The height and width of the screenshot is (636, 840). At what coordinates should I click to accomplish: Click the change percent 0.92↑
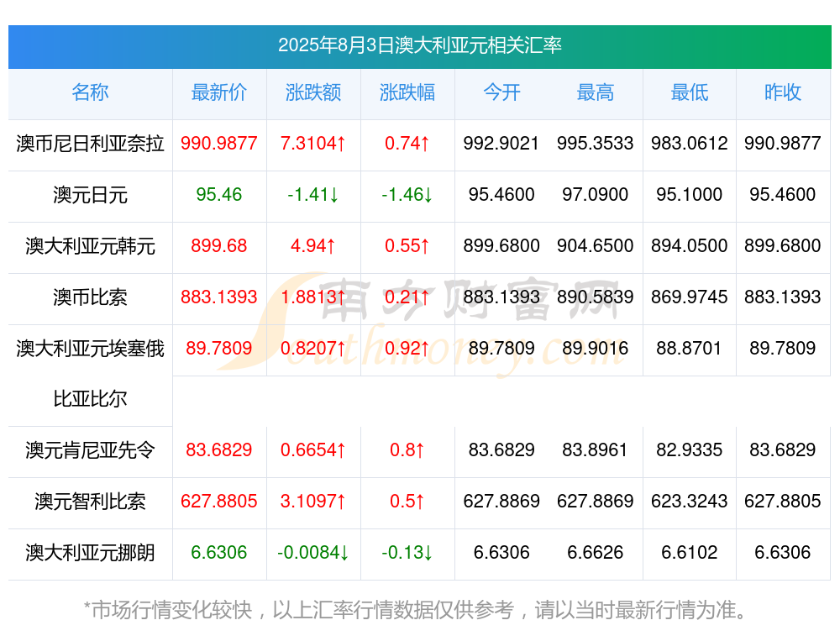pos(407,349)
